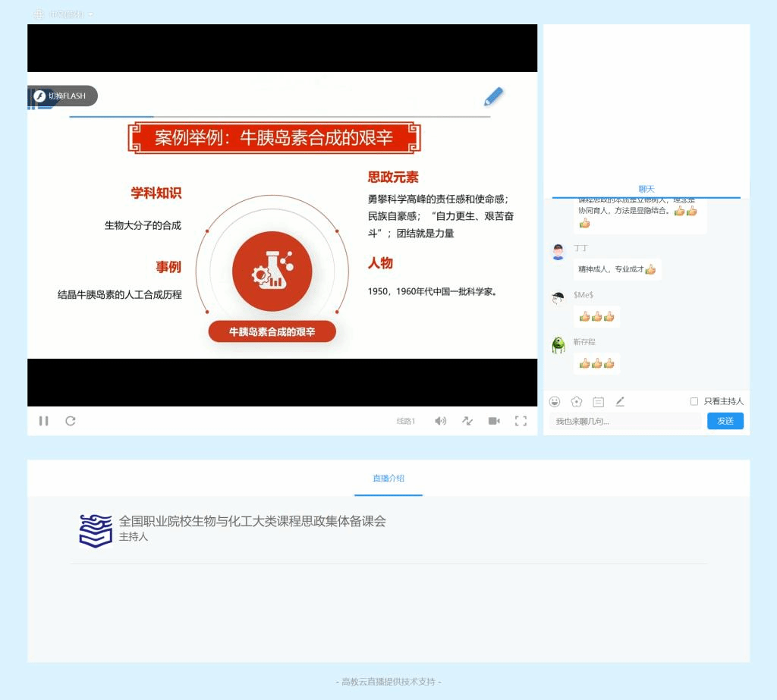Screen dimensions: 777x700
Task: Enter fullscreen video mode
Action: [521, 421]
